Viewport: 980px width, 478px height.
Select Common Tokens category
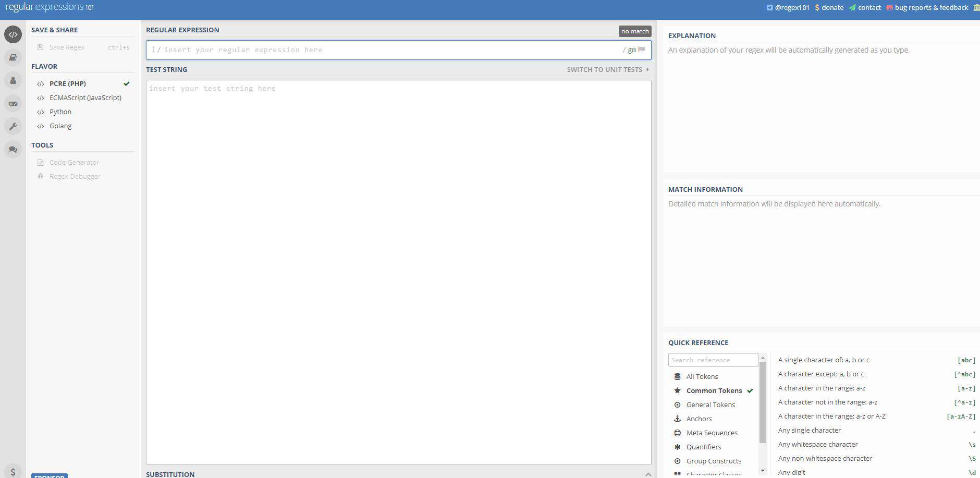pos(713,390)
